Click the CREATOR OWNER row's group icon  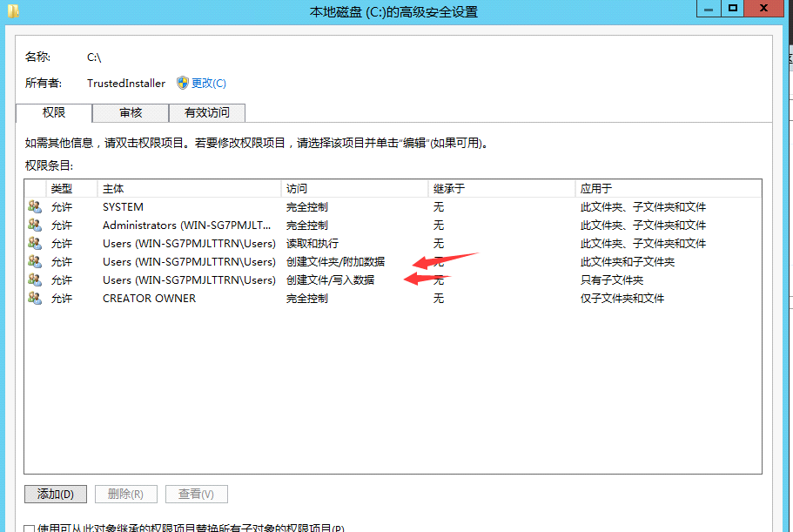click(x=35, y=298)
